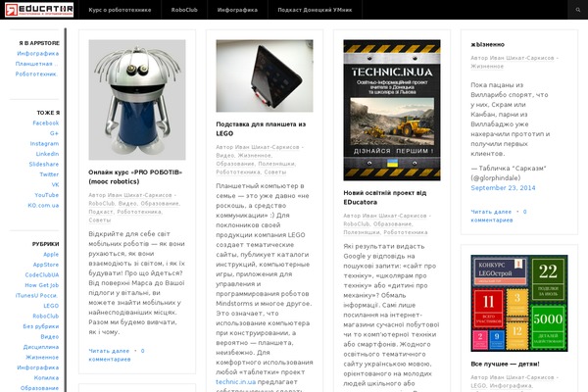Image resolution: width=588 pixels, height=392 pixels.
Task: Click the EDUCATOR site logo
Action: (x=39, y=10)
